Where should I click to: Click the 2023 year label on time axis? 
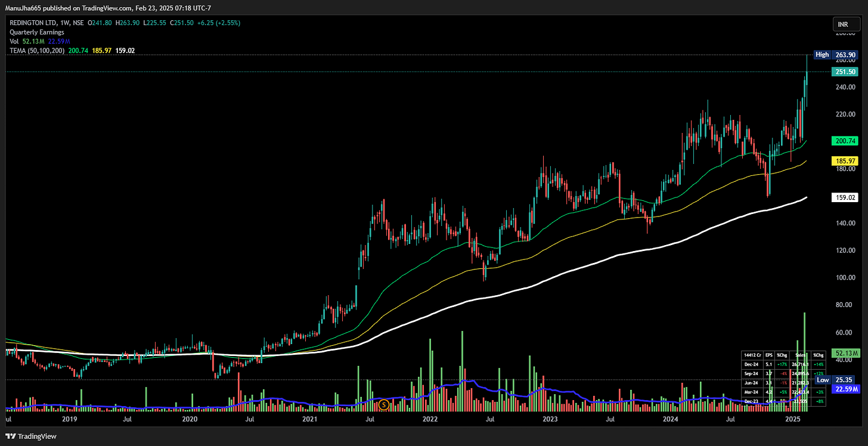point(550,420)
